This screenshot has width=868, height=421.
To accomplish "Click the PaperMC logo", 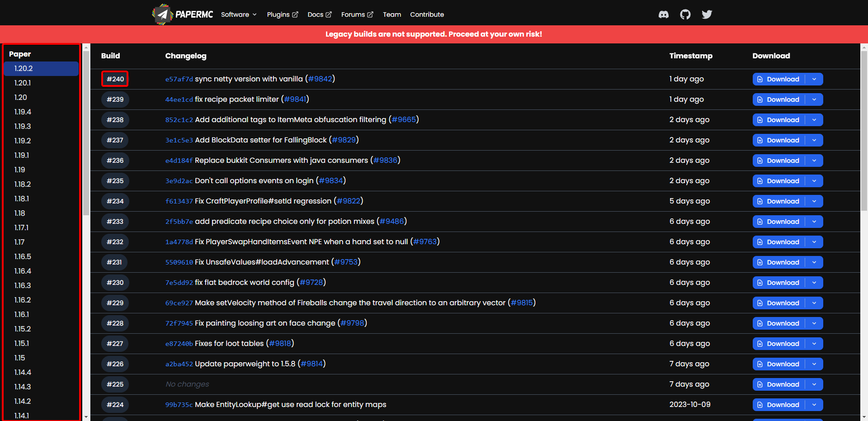I will click(x=183, y=14).
